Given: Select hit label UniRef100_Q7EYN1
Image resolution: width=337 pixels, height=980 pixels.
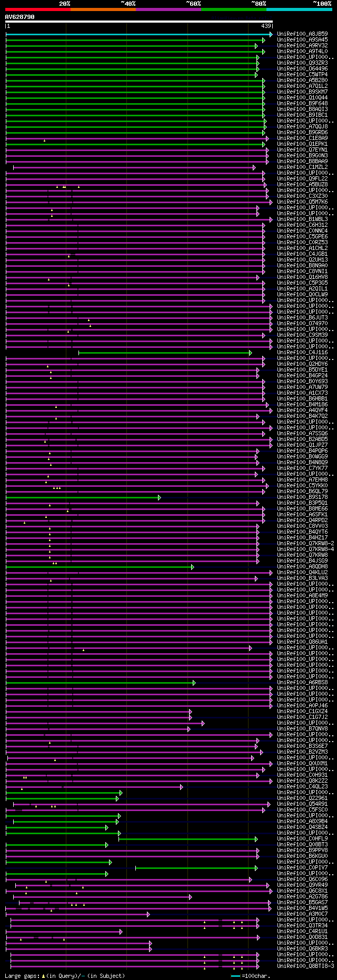Looking at the screenshot, I should pyautogui.click(x=302, y=150).
